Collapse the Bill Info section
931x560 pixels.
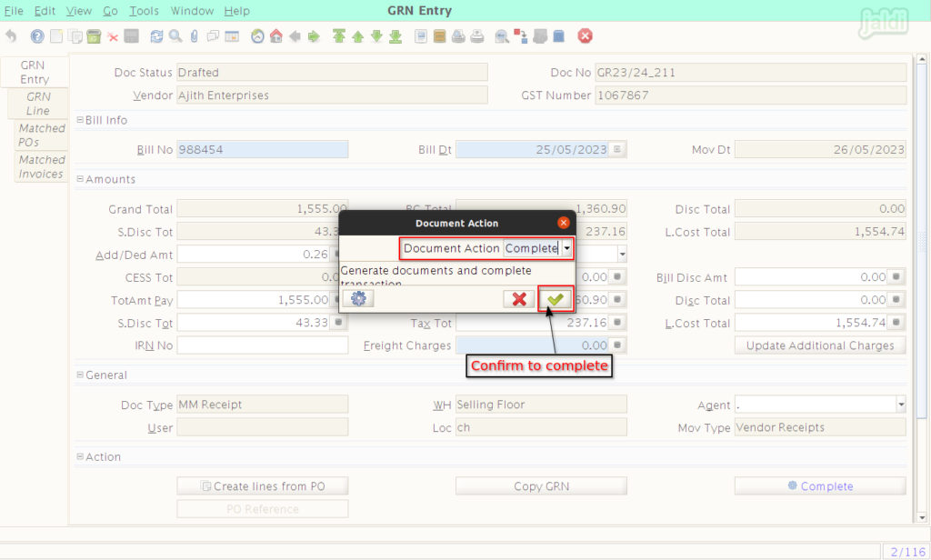(x=80, y=120)
